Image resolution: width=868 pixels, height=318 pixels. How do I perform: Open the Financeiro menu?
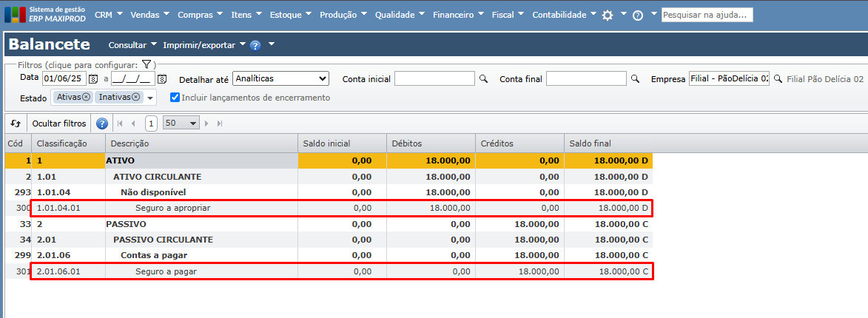click(x=458, y=14)
